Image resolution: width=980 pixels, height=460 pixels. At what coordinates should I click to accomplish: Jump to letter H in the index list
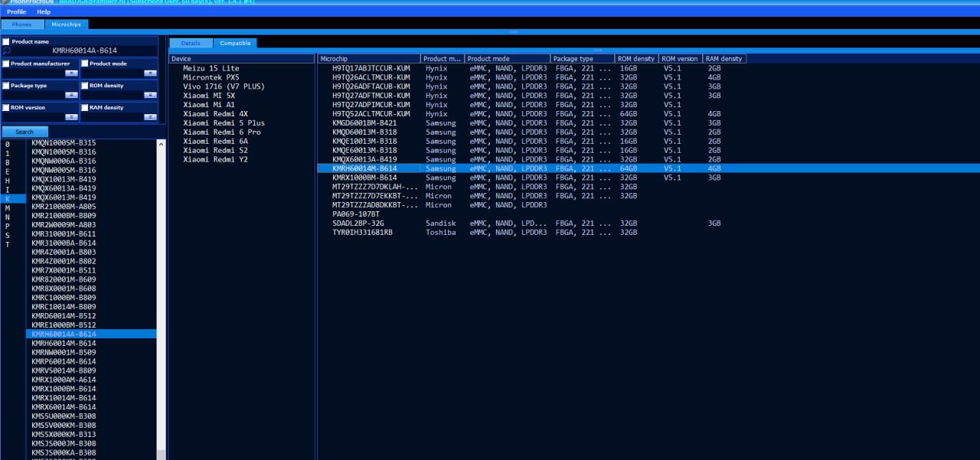point(8,181)
